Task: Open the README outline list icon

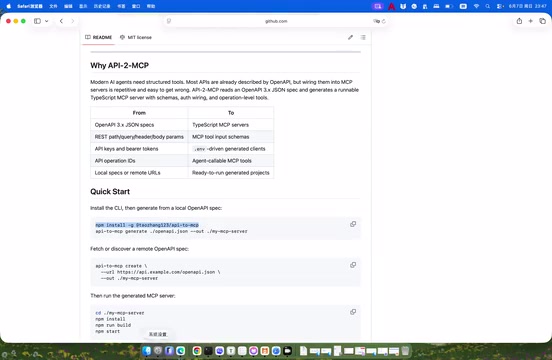Action: pyautogui.click(x=363, y=37)
